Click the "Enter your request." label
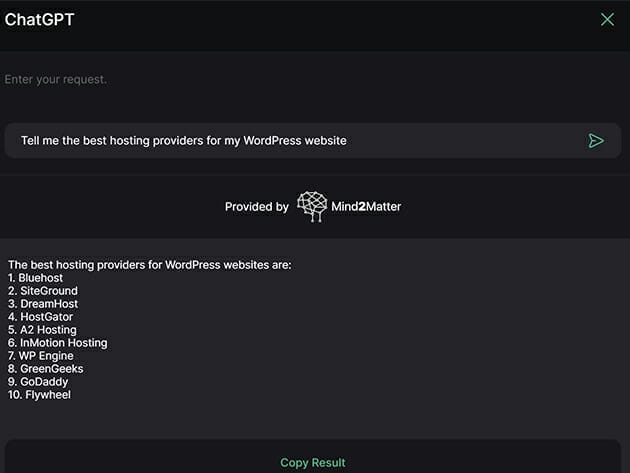The height and width of the screenshot is (473, 630). 56,79
